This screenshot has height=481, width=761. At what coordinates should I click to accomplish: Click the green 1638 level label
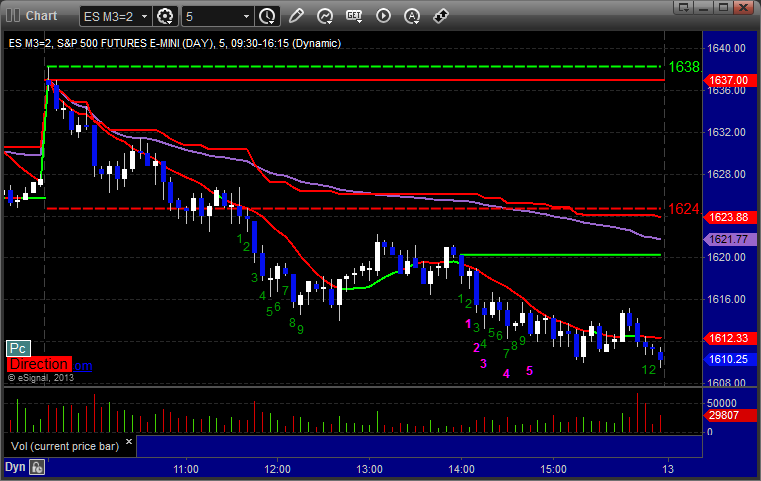coord(684,67)
